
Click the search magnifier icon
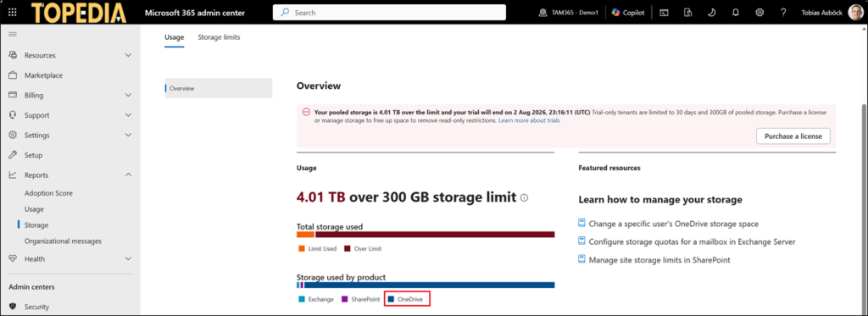(x=285, y=12)
